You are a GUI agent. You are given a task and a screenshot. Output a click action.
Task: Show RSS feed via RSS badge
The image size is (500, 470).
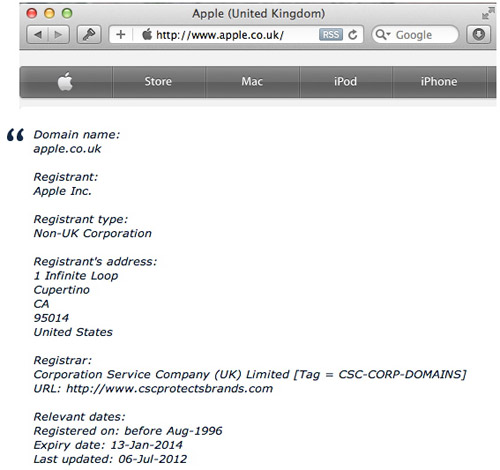pyautogui.click(x=330, y=35)
